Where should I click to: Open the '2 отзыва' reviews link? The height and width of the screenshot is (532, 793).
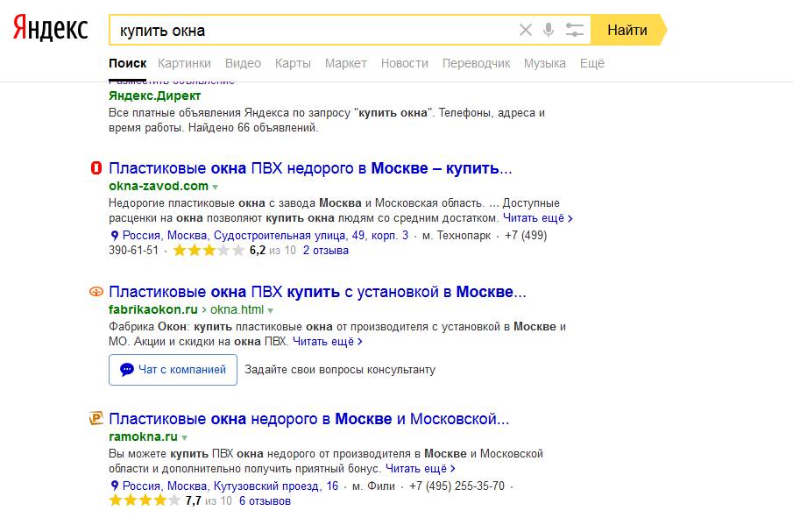point(326,251)
